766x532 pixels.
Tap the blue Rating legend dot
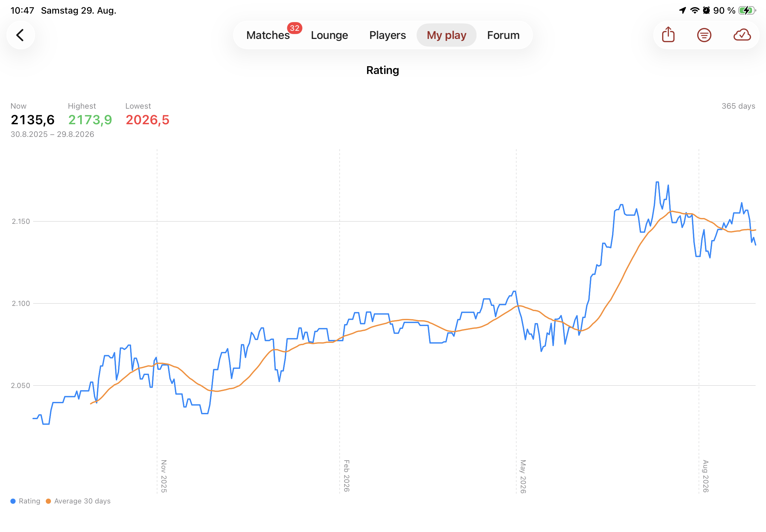pos(13,501)
